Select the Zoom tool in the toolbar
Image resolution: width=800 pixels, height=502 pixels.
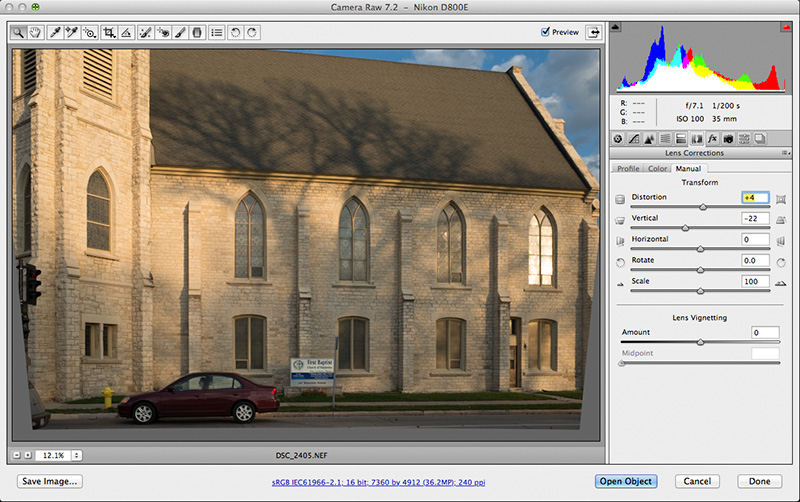[x=19, y=32]
